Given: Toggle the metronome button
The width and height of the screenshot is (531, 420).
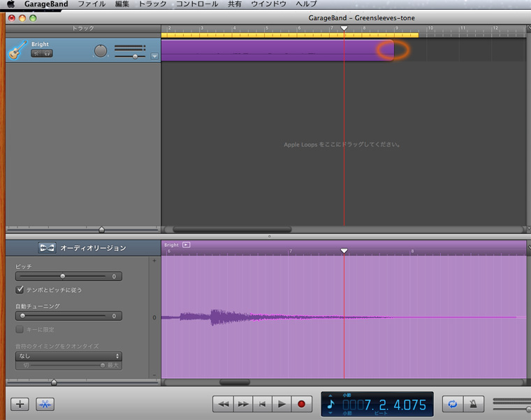Looking at the screenshot, I should click(x=473, y=404).
